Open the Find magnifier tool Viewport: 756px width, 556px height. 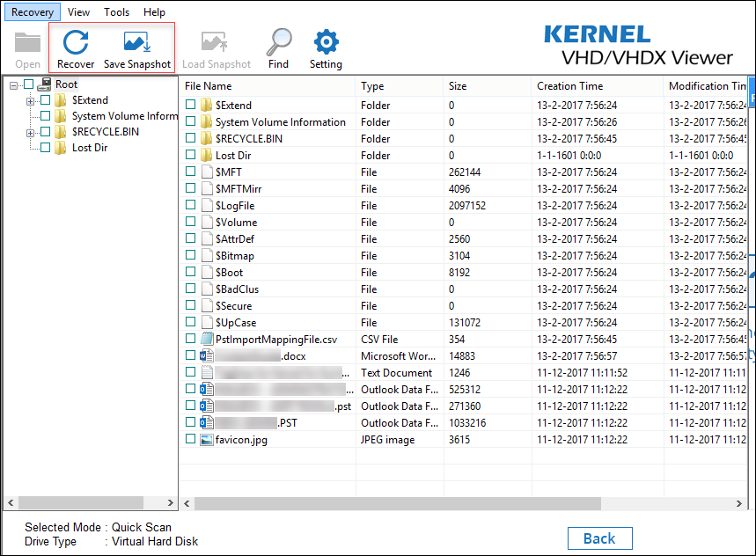[x=279, y=42]
